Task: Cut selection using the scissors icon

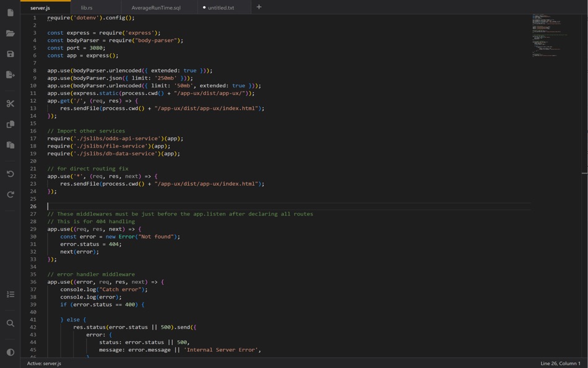Action: pyautogui.click(x=10, y=103)
